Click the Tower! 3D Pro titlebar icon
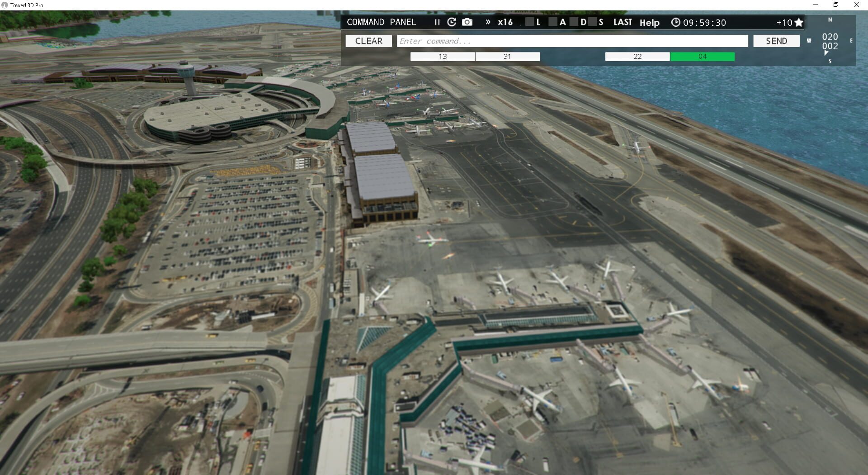 coord(5,5)
